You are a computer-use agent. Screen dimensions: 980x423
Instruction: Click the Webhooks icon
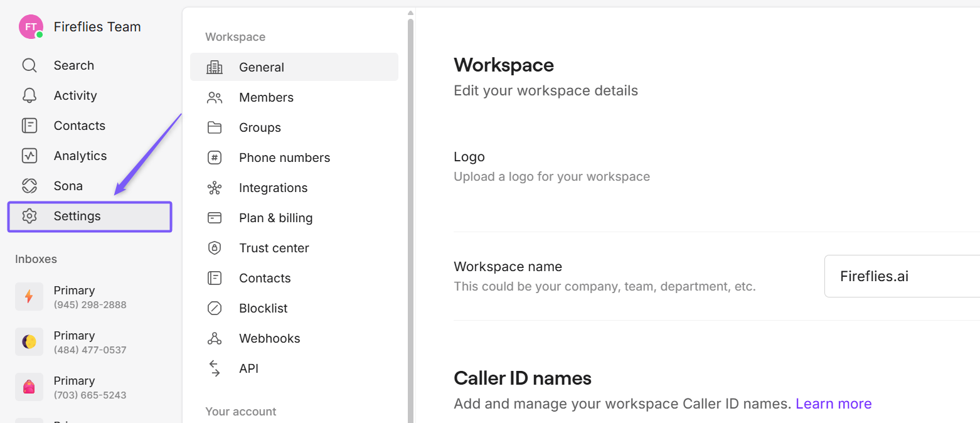click(x=215, y=338)
